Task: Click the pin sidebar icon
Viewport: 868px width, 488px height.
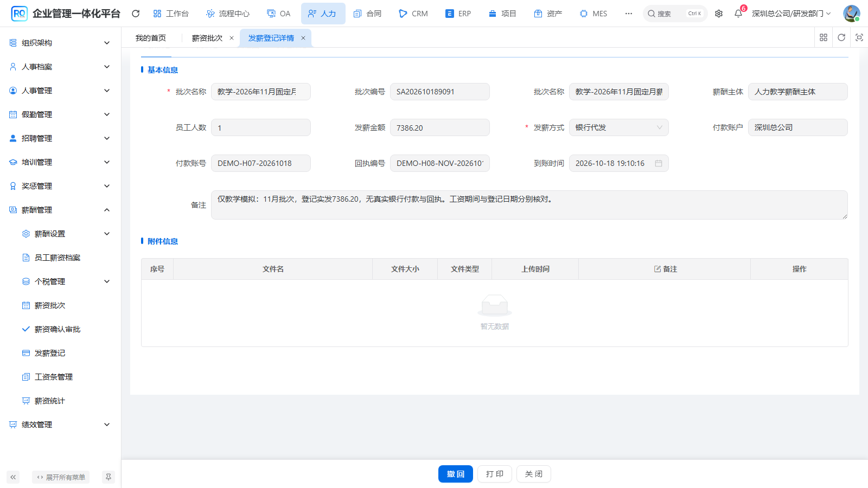Action: pyautogui.click(x=108, y=477)
